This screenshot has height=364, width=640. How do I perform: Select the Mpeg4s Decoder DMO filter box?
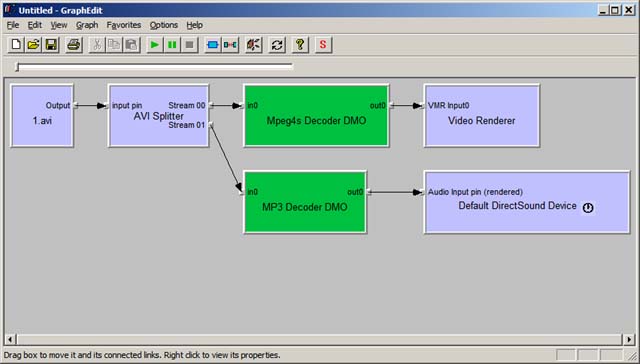click(316, 115)
